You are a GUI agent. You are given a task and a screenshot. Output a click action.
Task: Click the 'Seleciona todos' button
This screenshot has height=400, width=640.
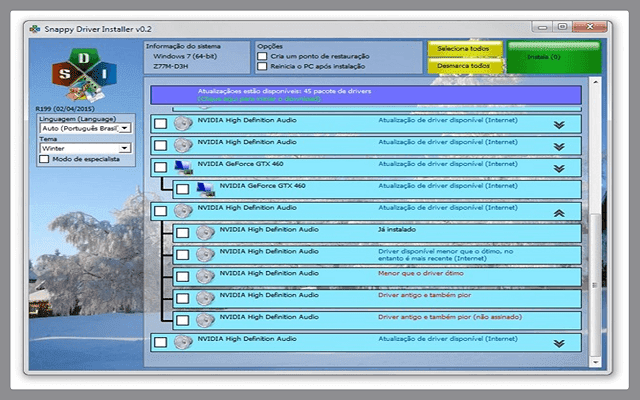coord(464,49)
